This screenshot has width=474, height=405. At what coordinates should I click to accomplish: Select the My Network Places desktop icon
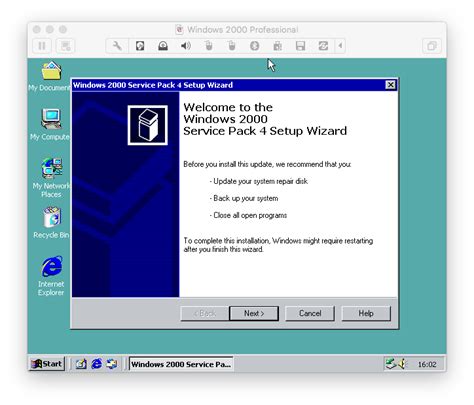(x=51, y=177)
